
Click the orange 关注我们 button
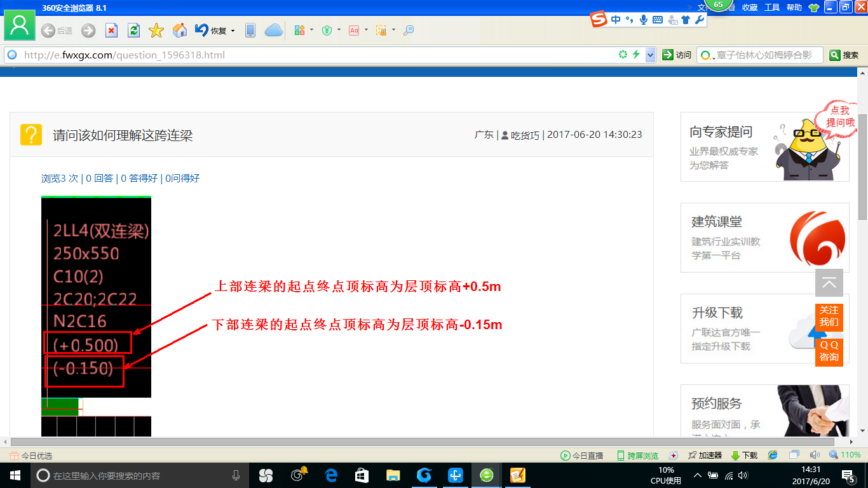(829, 316)
